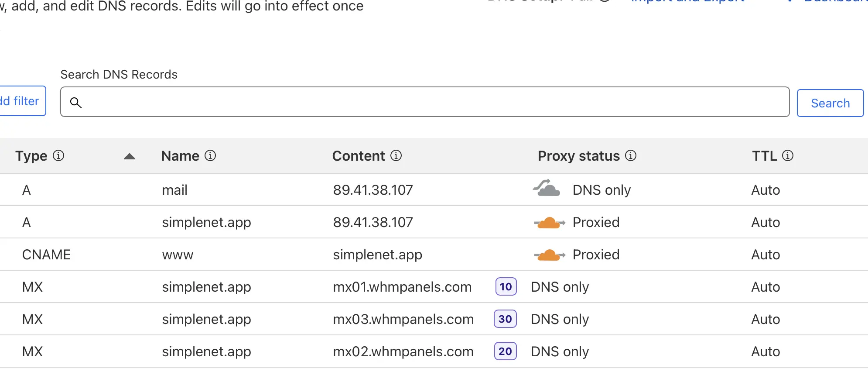
Task: Click priority badge 10 on mx01 record
Action: [x=506, y=287]
